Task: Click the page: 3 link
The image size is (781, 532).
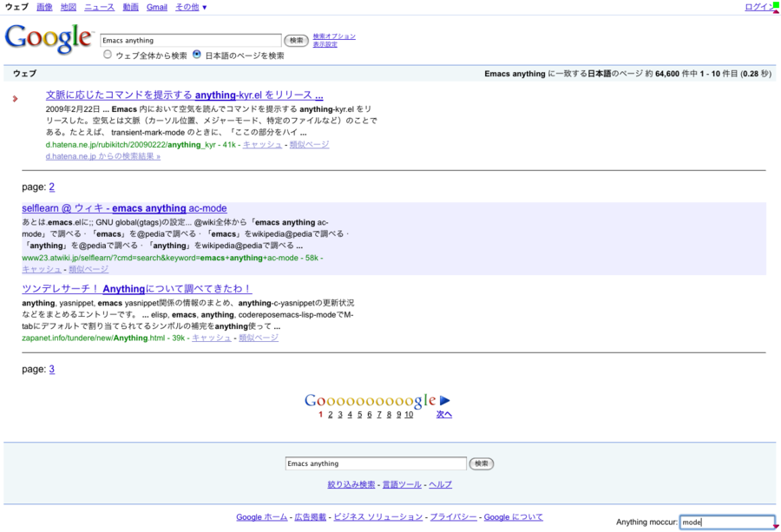Action: [x=52, y=369]
